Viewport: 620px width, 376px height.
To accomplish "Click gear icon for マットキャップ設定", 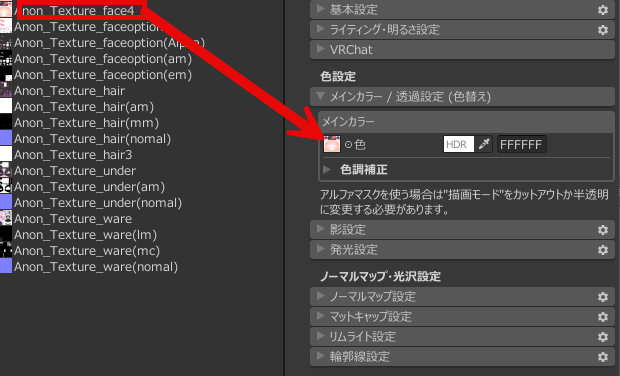I will click(x=603, y=317).
